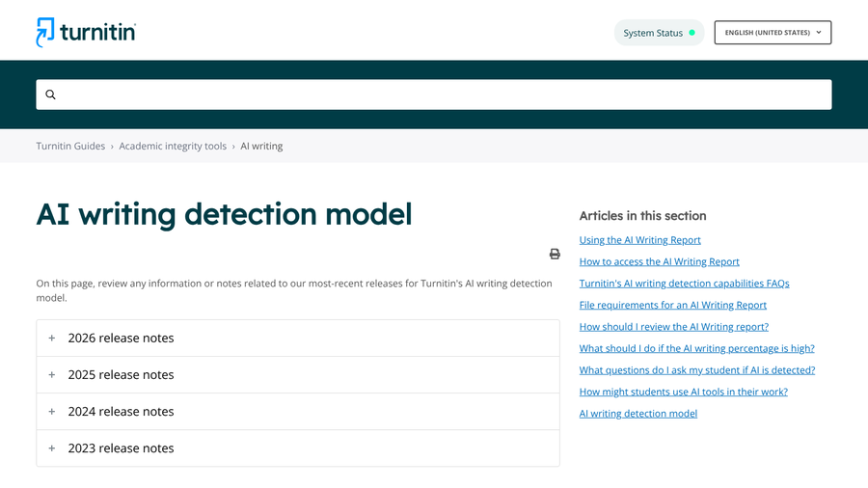Go to AI writing breadcrumb

tap(261, 146)
